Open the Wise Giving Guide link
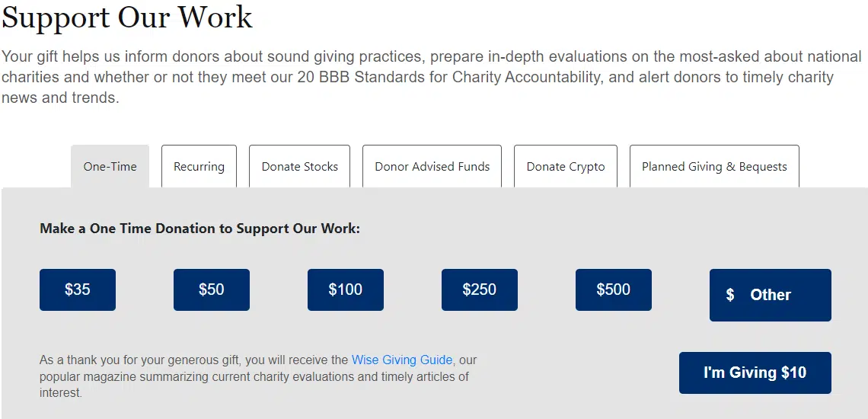Viewport: 868px width, 419px height. (402, 360)
